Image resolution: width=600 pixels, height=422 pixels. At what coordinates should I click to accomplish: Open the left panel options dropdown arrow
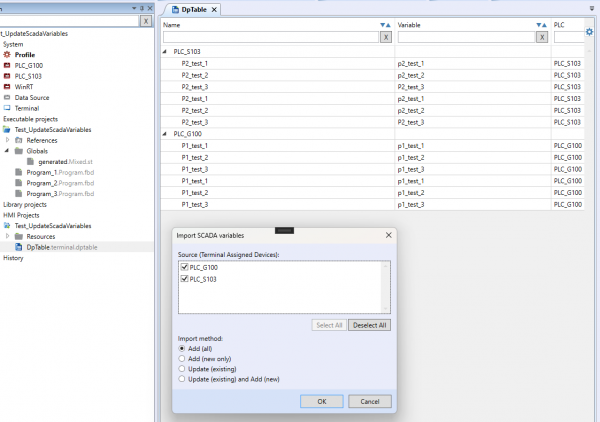click(134, 8)
